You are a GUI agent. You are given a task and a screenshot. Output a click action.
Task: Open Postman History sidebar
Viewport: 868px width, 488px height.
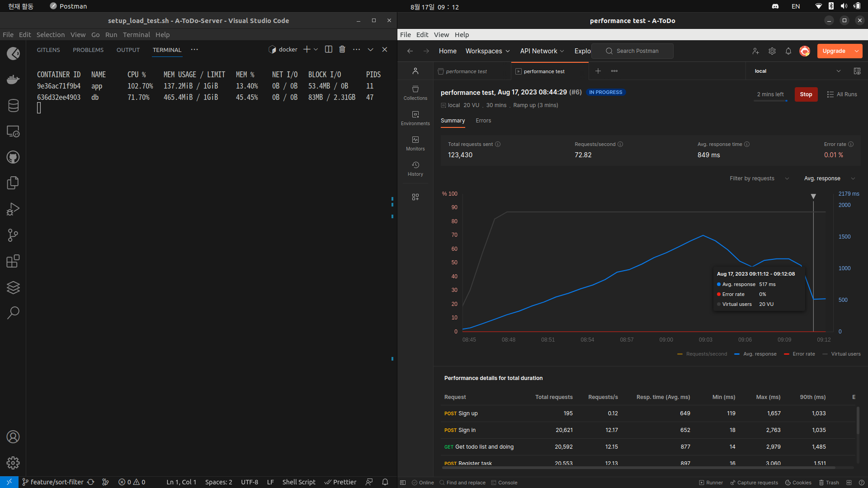[415, 169]
